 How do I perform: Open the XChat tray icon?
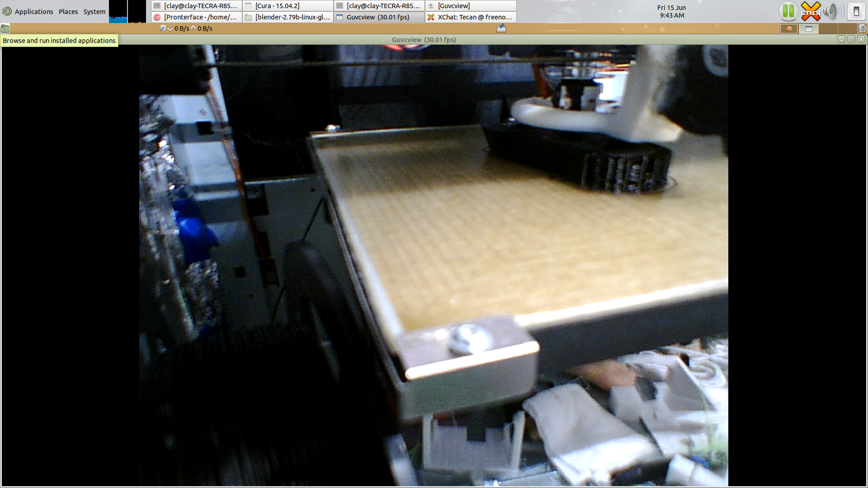(811, 11)
